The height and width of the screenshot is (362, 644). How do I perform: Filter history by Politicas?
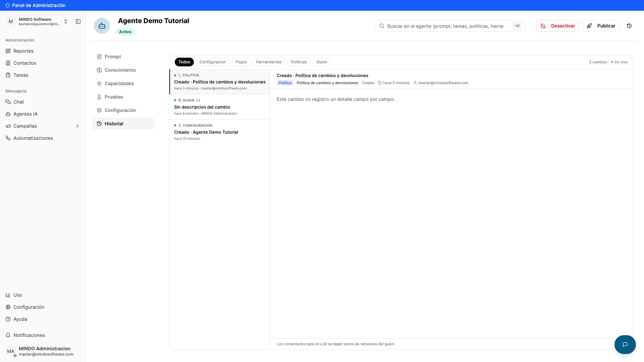coord(299,62)
